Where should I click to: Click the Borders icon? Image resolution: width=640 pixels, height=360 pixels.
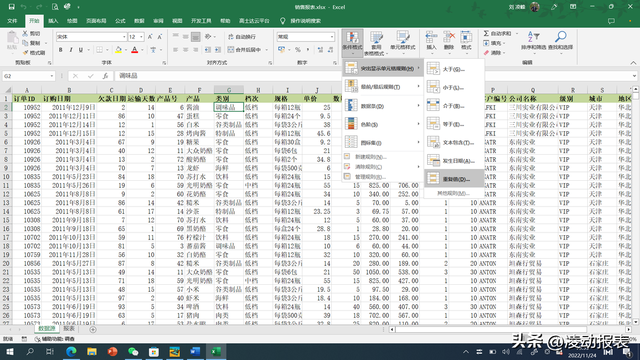pos(99,50)
